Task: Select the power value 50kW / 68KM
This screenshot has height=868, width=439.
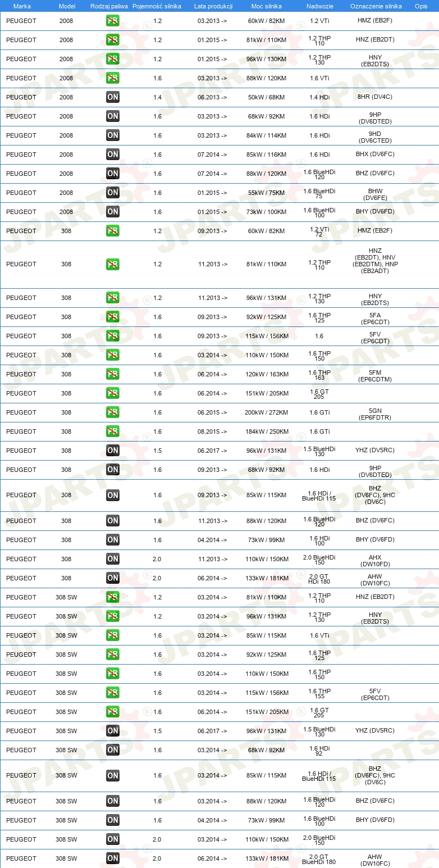Action: (x=267, y=97)
